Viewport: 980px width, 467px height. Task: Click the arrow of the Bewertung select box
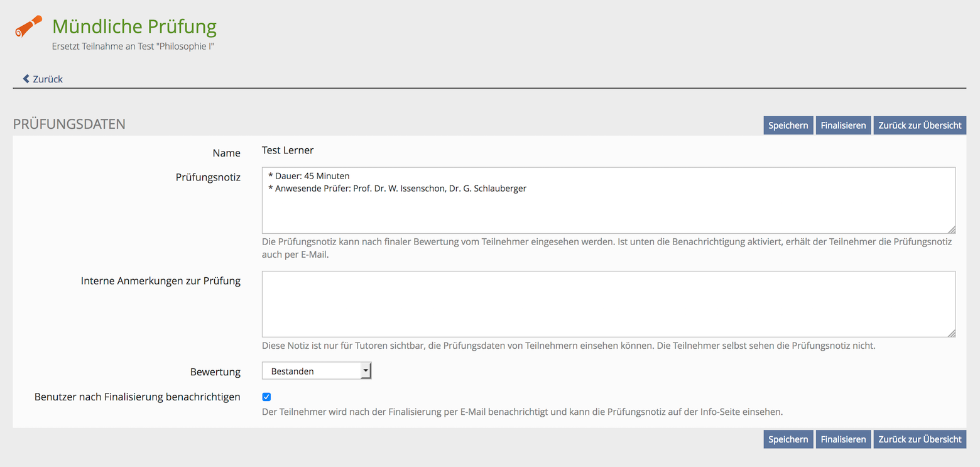click(x=366, y=371)
